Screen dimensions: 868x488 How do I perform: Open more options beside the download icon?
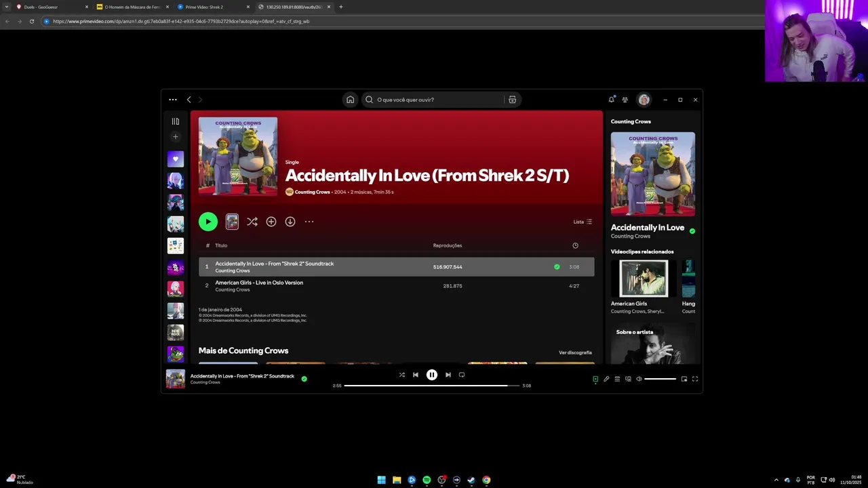309,222
